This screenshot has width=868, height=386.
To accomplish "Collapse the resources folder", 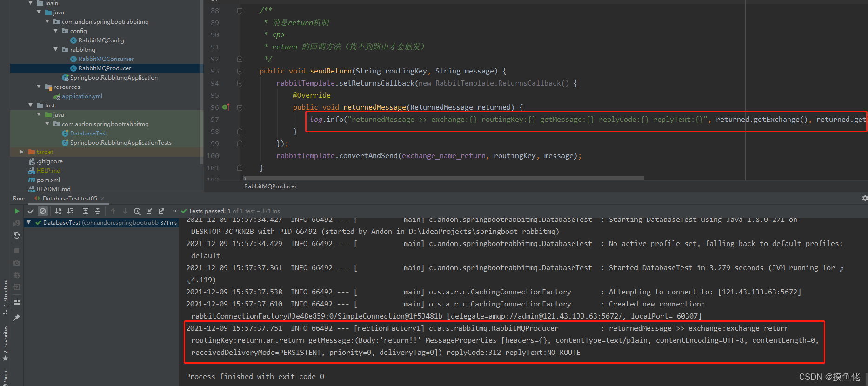I will tap(39, 87).
